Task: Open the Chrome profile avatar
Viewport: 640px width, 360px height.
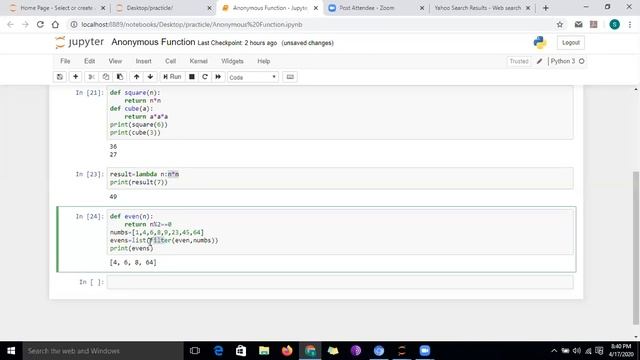Action: (614, 24)
